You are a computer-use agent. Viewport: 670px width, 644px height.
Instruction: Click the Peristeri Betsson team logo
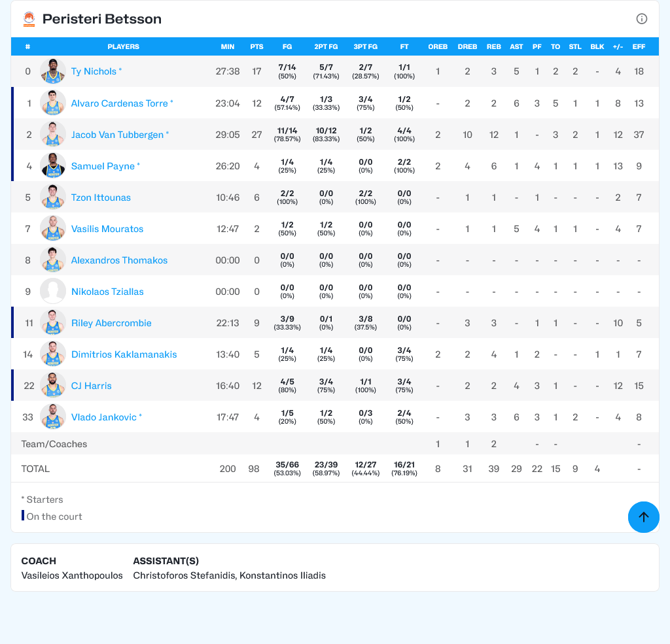pos(29,19)
